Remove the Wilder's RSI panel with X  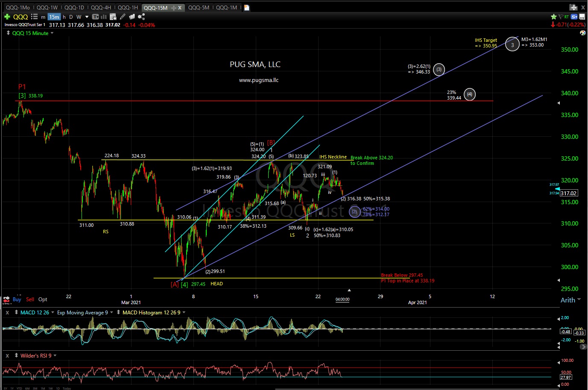7,355
